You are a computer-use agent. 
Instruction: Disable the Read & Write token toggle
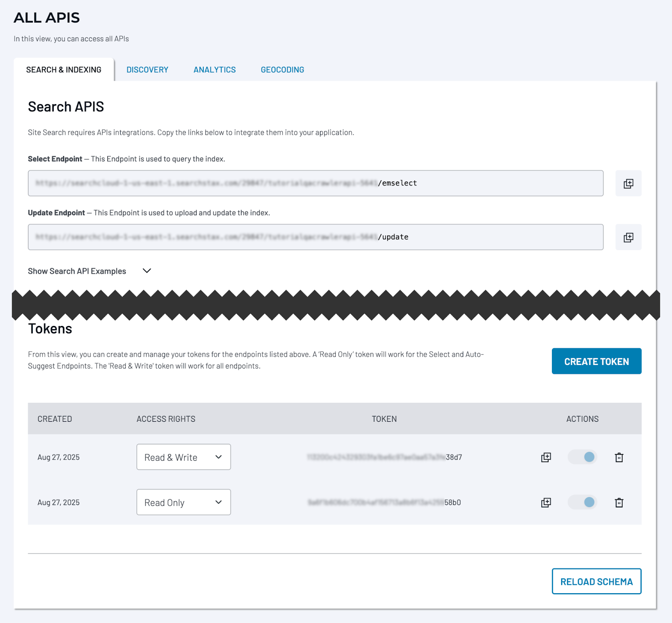point(583,457)
